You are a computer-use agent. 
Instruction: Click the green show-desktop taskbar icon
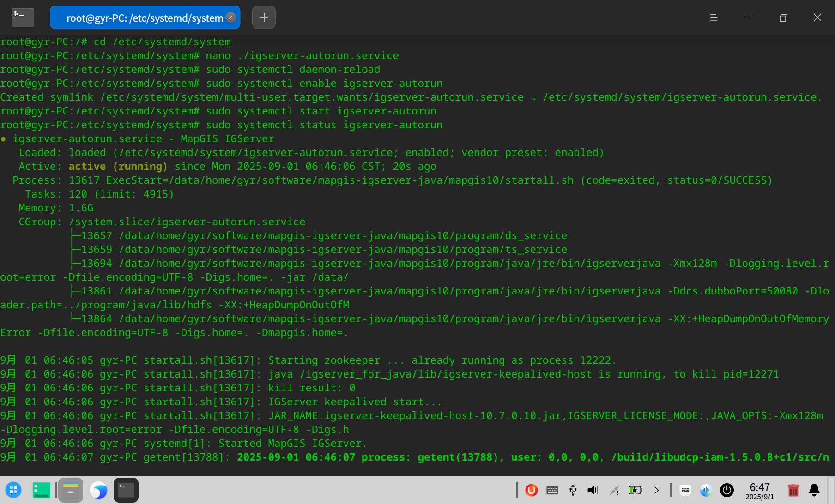(x=42, y=490)
